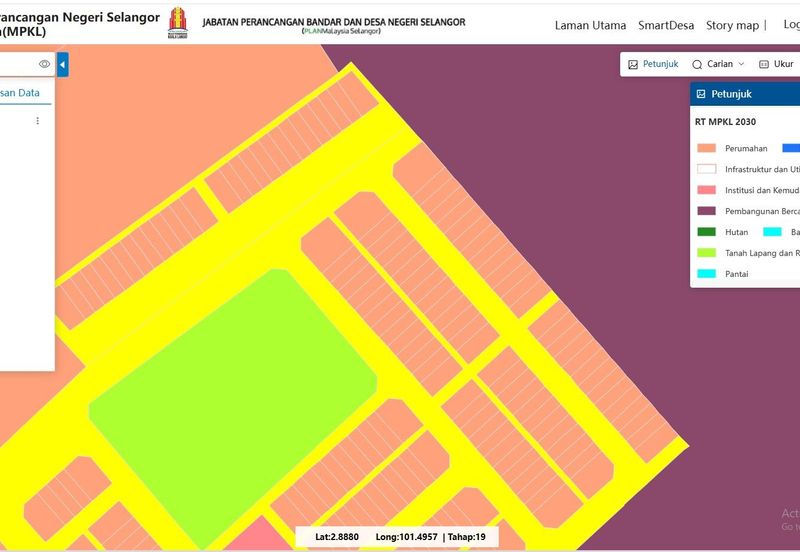Click the Ukur ruler icon

point(764,64)
